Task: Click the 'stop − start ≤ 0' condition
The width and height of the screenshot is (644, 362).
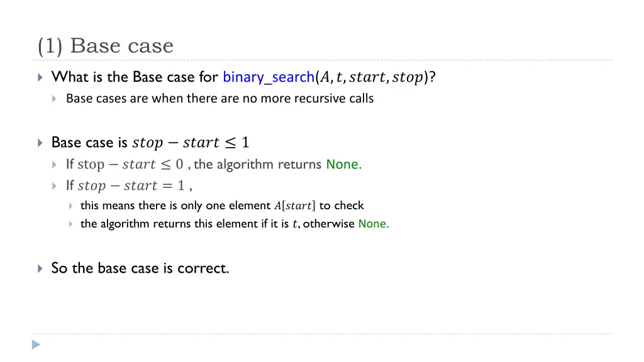Action: coord(131,165)
